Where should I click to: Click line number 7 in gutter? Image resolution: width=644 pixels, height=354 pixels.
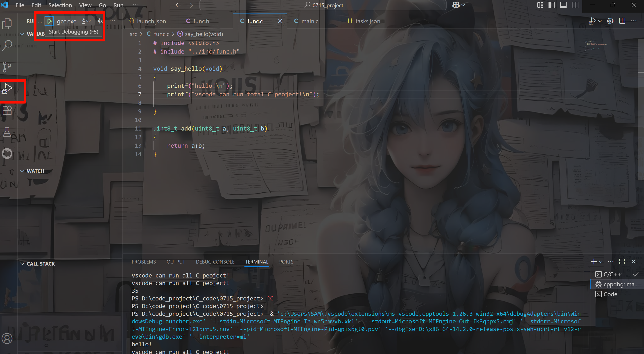140,94
